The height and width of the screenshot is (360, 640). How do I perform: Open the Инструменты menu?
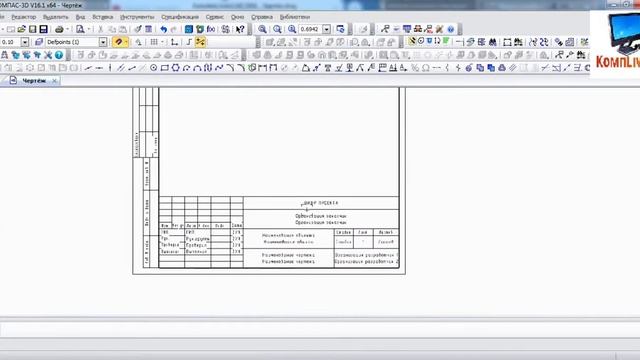(137, 17)
